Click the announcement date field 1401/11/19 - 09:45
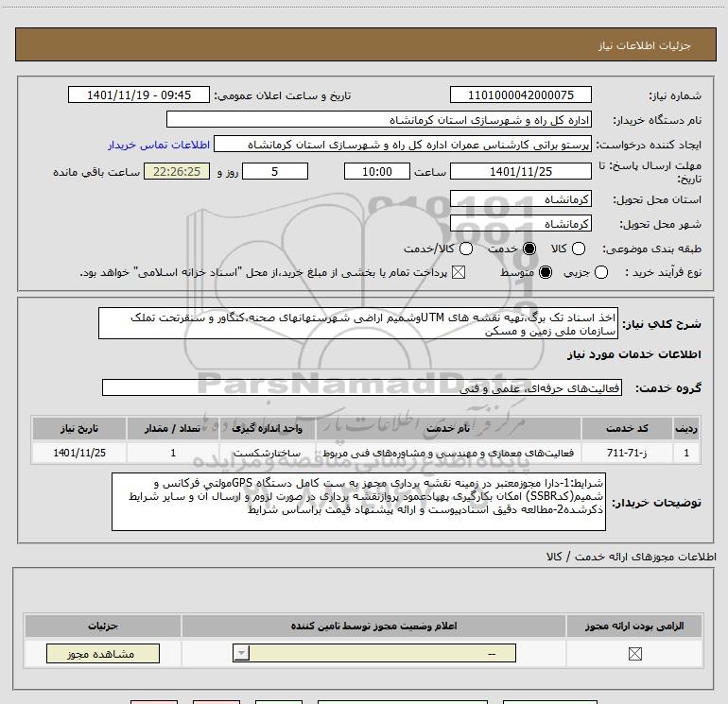 point(139,94)
